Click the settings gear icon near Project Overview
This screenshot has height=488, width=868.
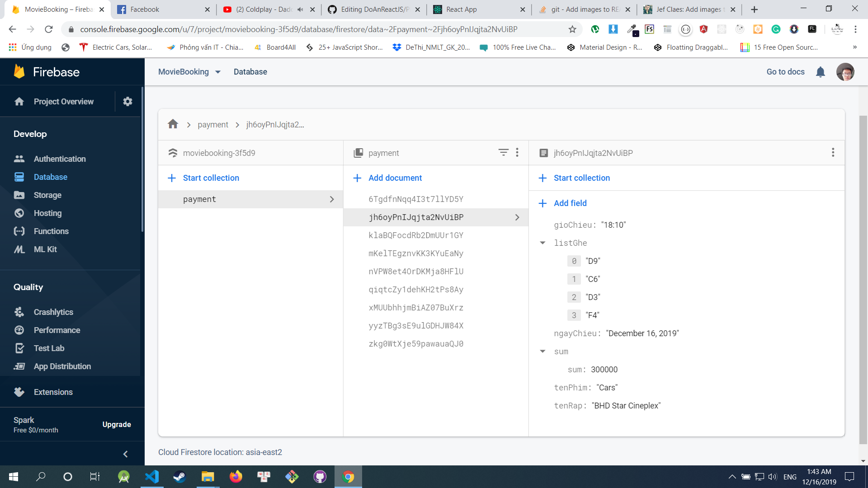[x=127, y=101]
